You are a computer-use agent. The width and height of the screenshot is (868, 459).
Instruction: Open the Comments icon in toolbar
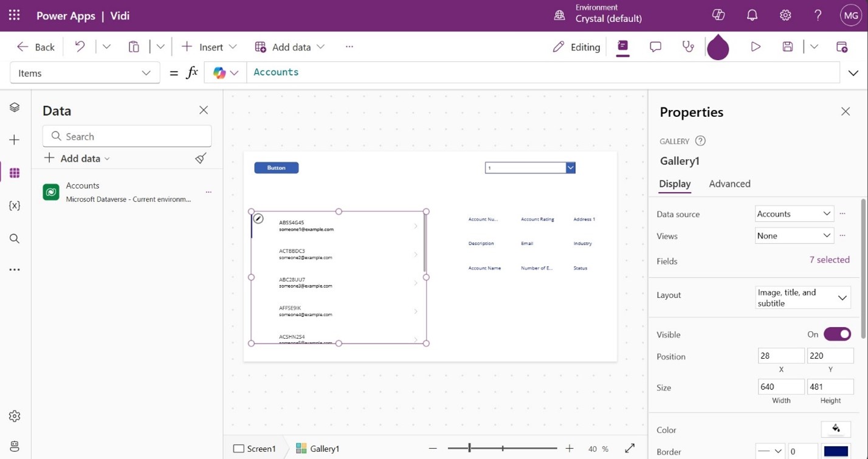655,47
